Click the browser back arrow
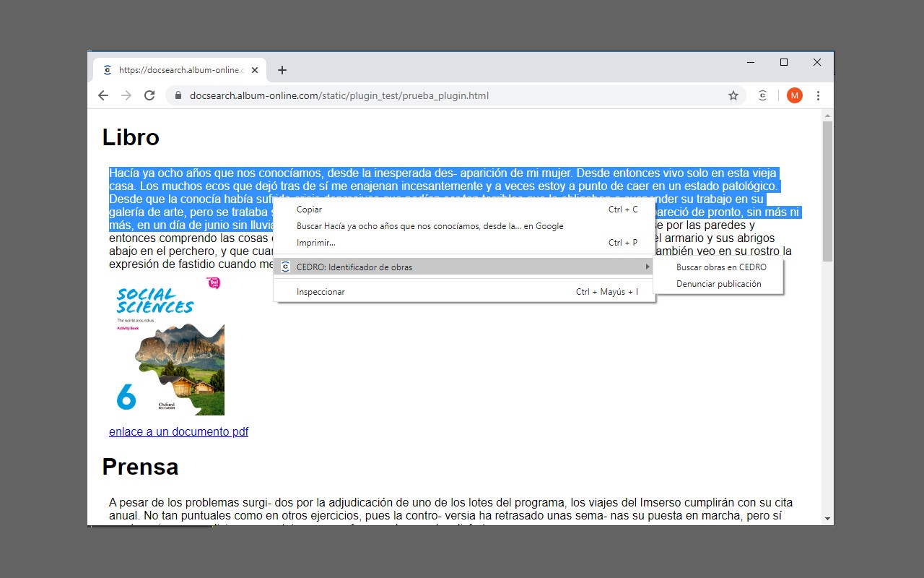The image size is (924, 578). (x=103, y=95)
